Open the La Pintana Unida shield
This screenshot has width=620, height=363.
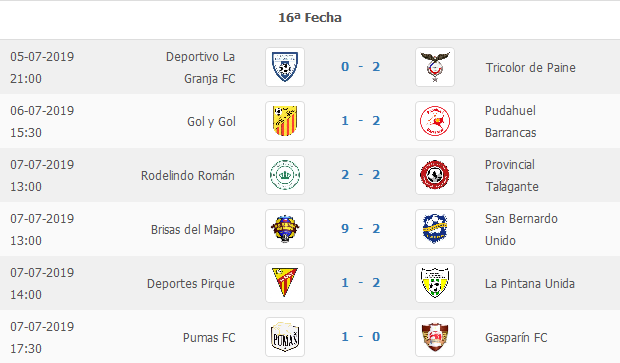click(x=435, y=283)
